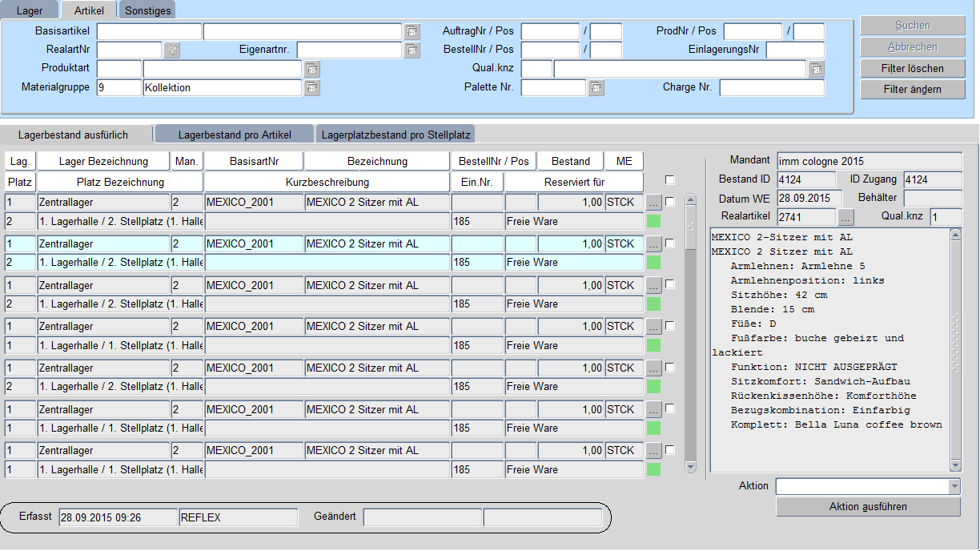Open the Eigenartnr. lookup list icon
Viewport: 980px width, 551px height.
point(412,50)
